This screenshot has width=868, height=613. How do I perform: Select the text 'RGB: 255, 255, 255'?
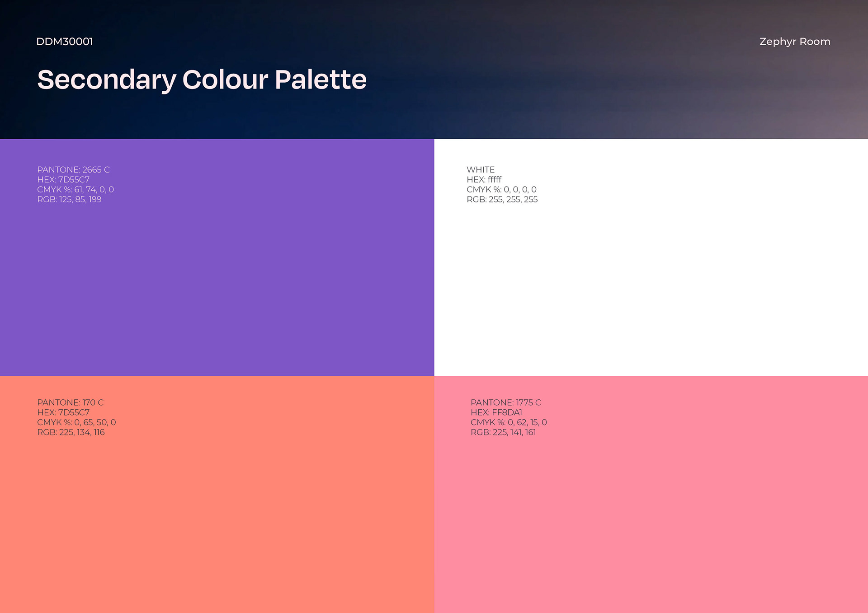(x=502, y=200)
